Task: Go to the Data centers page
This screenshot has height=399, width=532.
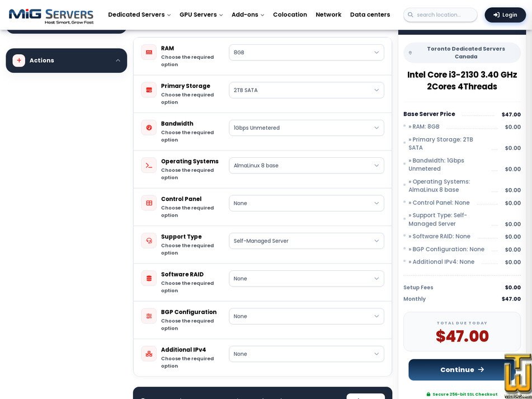Action: coord(370,15)
